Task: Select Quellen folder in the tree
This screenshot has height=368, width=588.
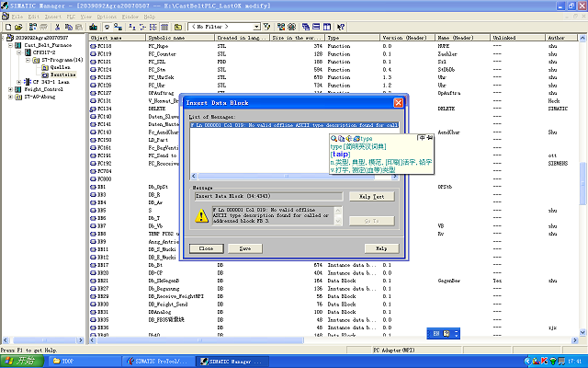Action: click(60, 67)
